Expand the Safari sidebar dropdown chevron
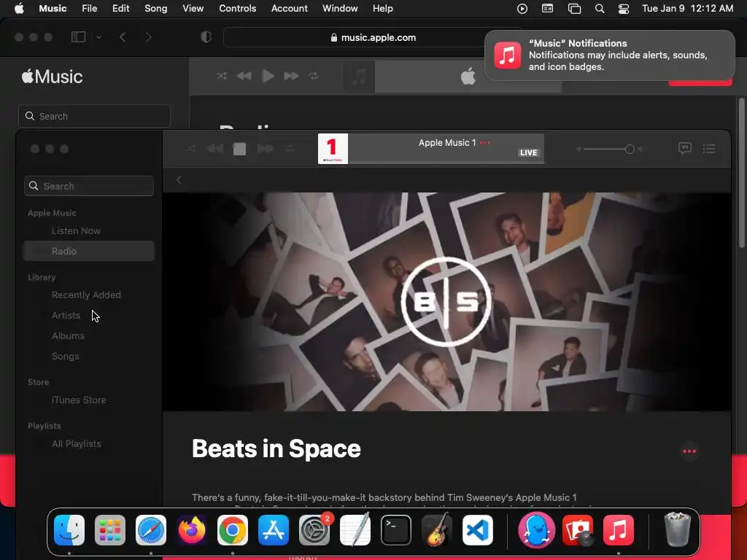 click(98, 37)
